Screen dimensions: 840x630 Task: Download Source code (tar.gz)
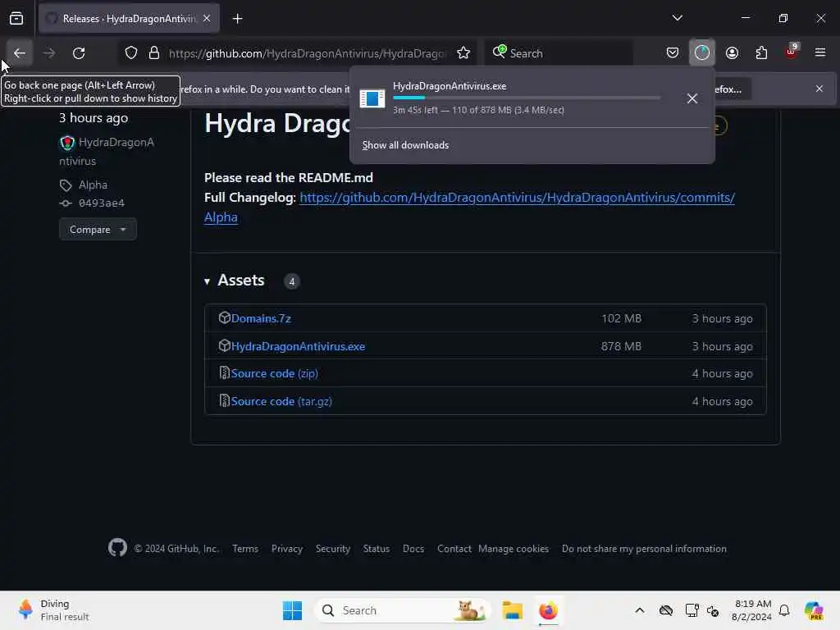(281, 401)
